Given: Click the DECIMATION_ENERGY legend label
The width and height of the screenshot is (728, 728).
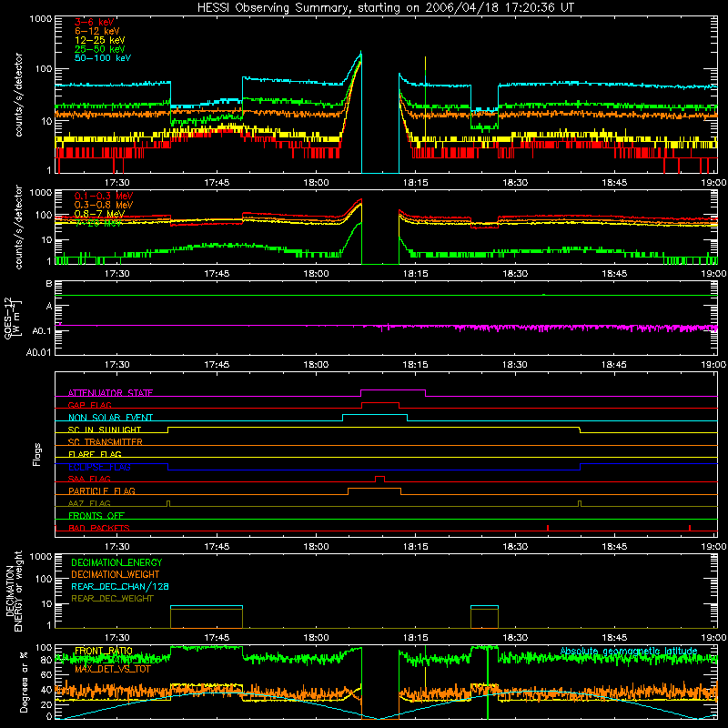Looking at the screenshot, I should (116, 562).
